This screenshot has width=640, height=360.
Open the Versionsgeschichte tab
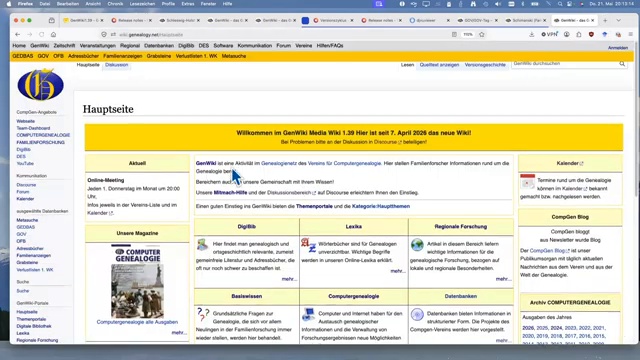[x=485, y=65]
